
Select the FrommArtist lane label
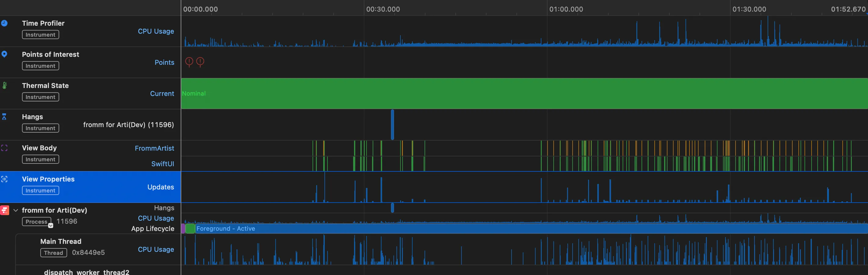click(x=154, y=148)
